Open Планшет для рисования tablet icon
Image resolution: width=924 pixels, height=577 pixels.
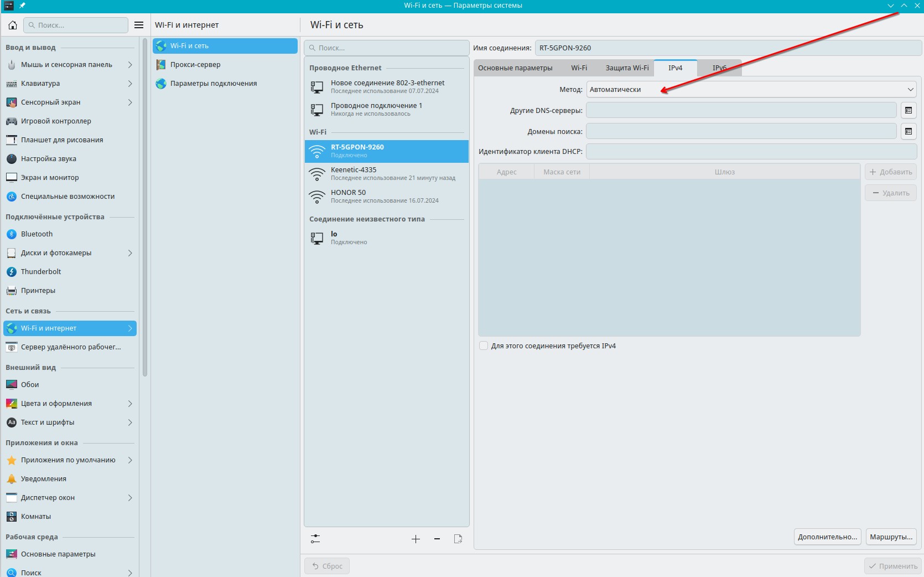(x=12, y=140)
